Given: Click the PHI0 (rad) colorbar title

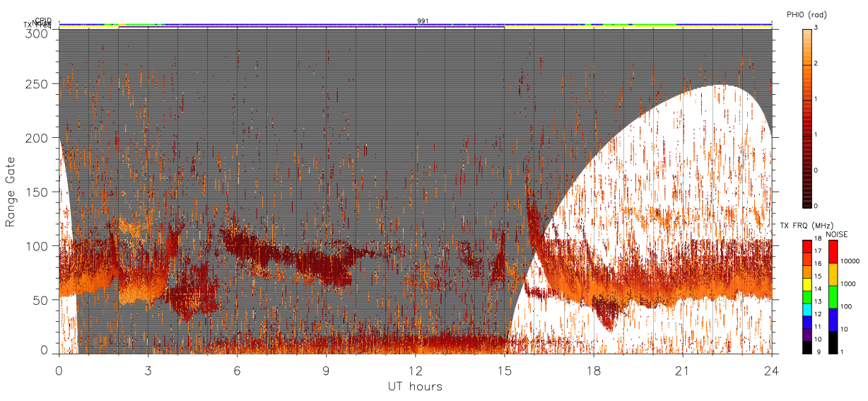Looking at the screenshot, I should 806,14.
